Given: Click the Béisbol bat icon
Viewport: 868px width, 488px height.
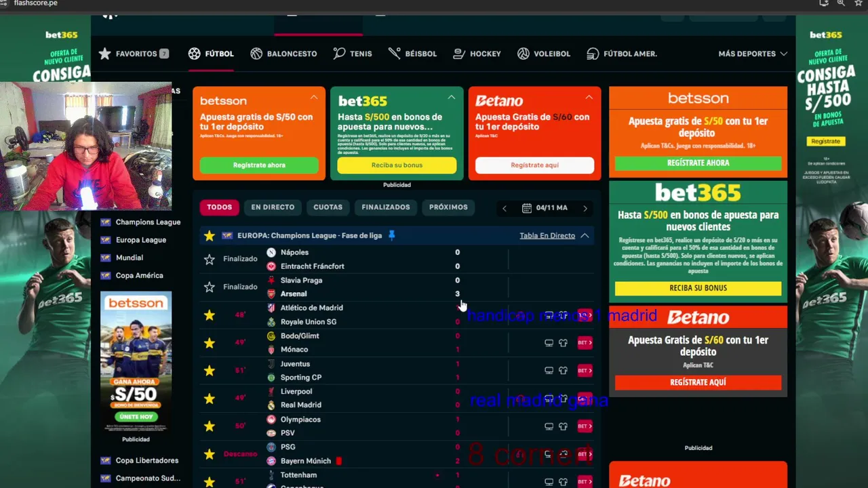Looking at the screenshot, I should (395, 54).
